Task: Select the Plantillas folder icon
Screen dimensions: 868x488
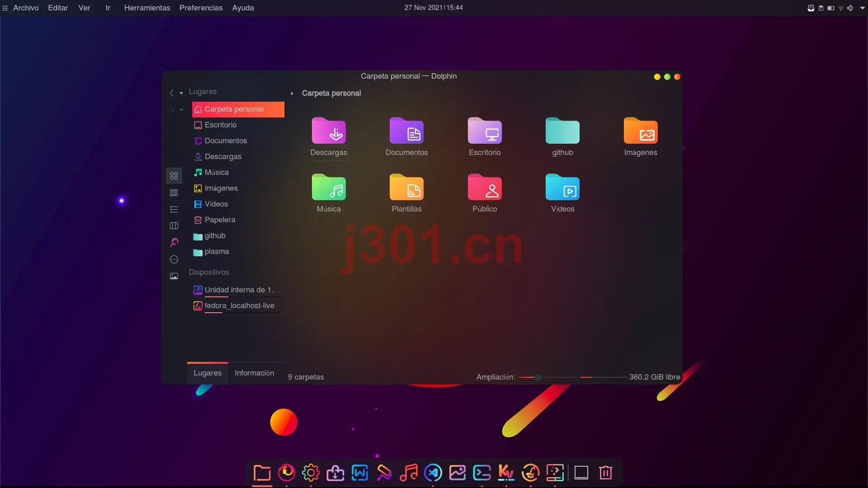Action: [406, 187]
